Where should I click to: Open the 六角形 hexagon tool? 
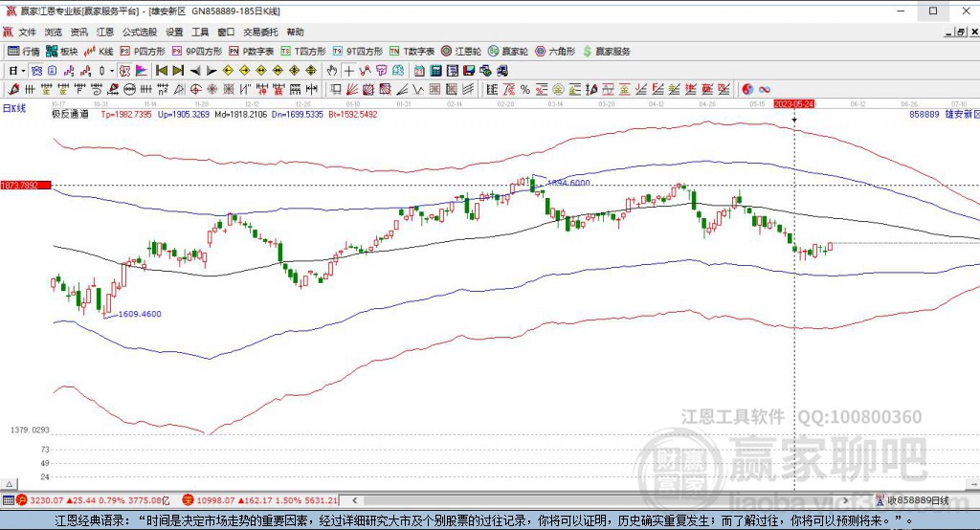click(x=555, y=52)
